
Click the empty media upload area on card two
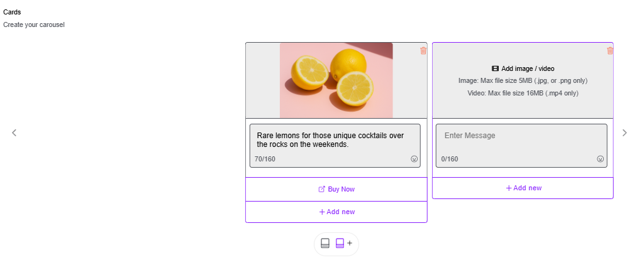pyautogui.click(x=523, y=80)
